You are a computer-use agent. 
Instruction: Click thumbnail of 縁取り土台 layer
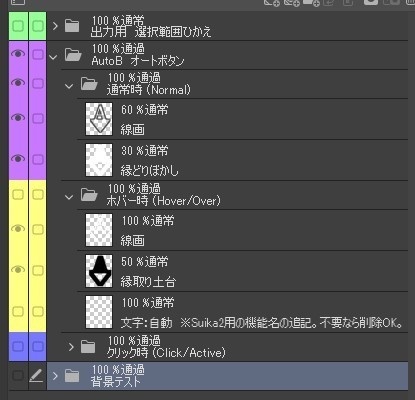[99, 271]
